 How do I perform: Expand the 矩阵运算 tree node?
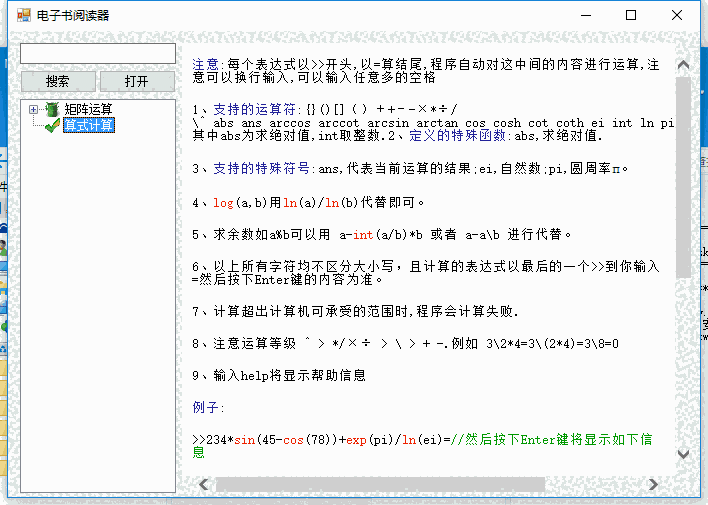point(33,109)
